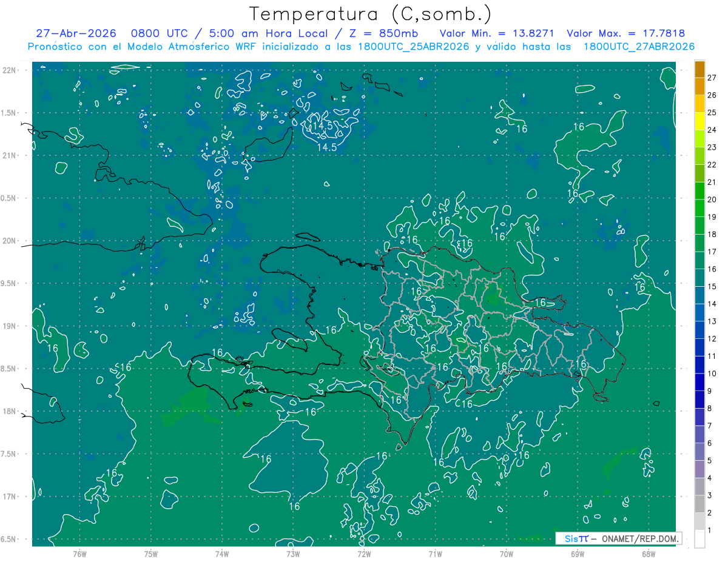
Task: Pick the blue 13 color legend swatch
Action: pyautogui.click(x=699, y=312)
